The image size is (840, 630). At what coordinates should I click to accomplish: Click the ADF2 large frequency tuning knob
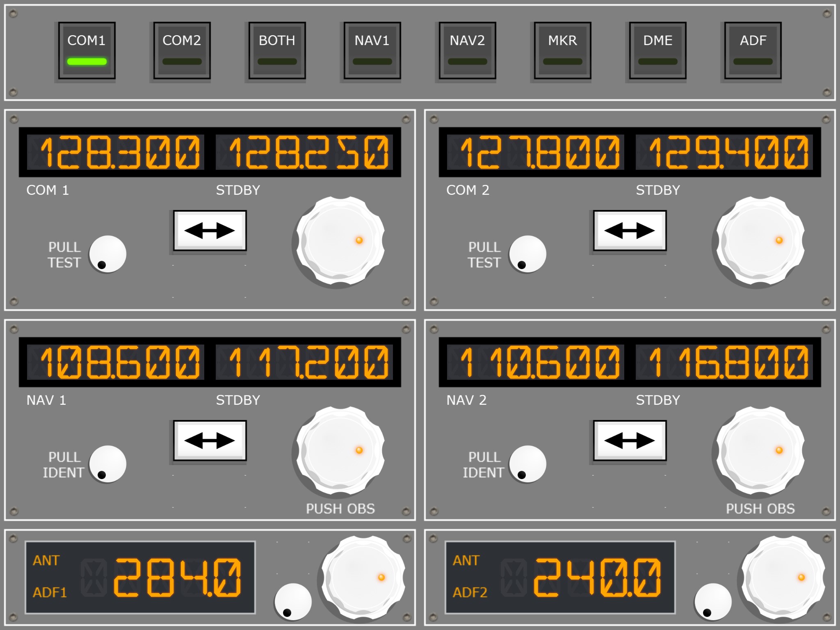pos(783,578)
